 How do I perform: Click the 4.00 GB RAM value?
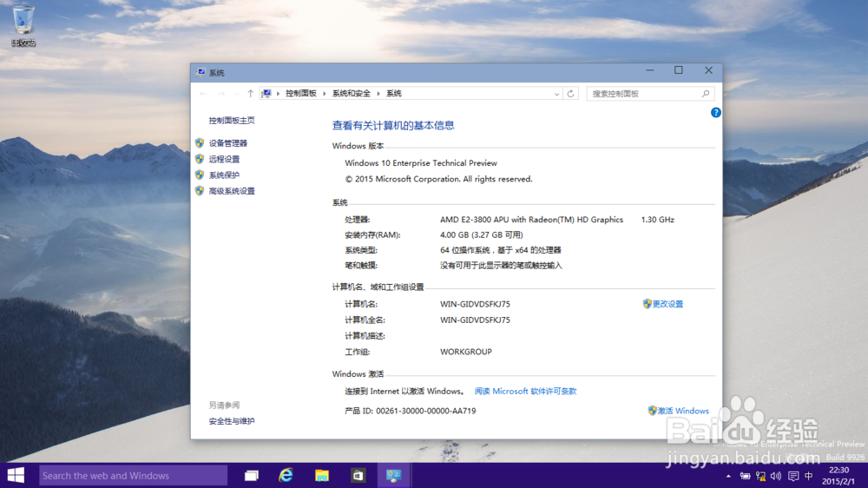coord(481,234)
